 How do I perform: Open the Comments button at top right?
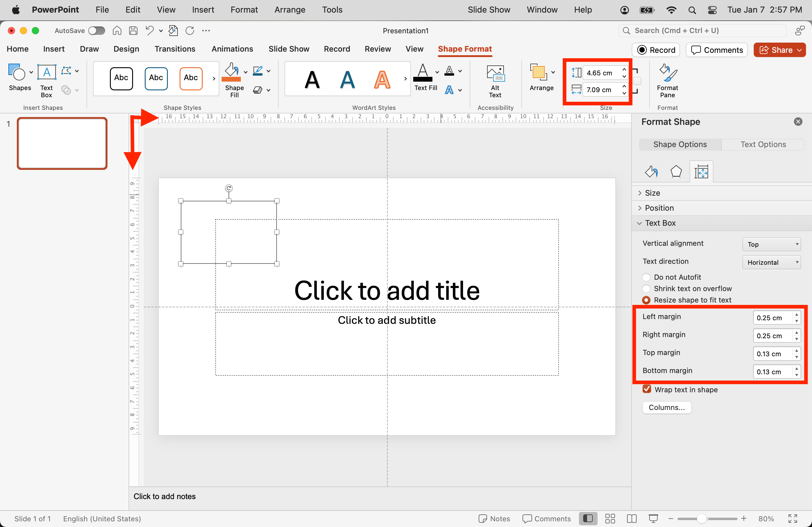pos(717,50)
